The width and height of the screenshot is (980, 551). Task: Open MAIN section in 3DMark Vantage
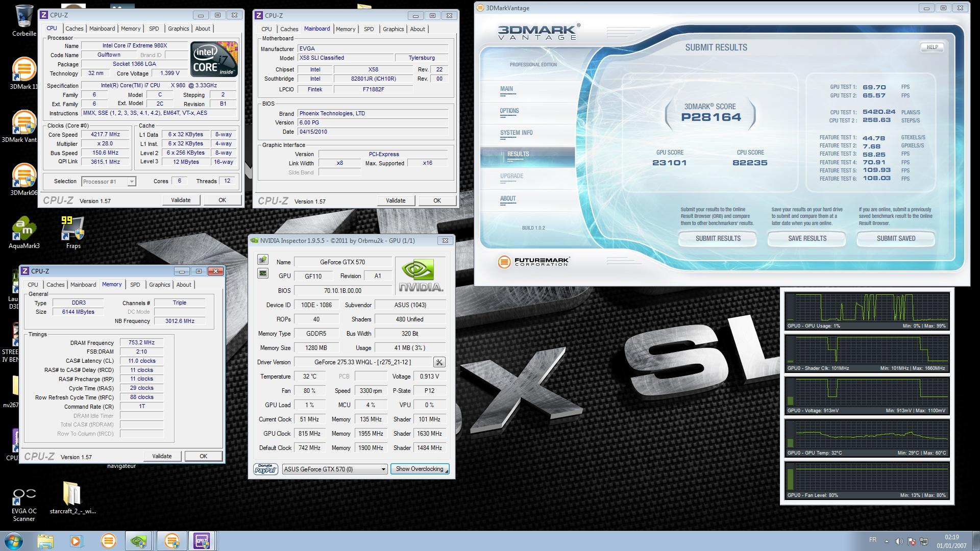tap(506, 89)
